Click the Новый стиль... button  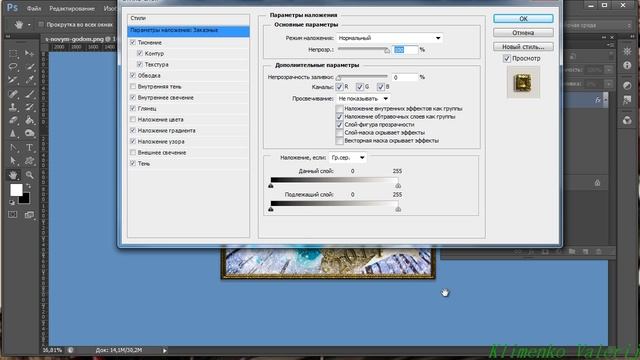[x=523, y=47]
